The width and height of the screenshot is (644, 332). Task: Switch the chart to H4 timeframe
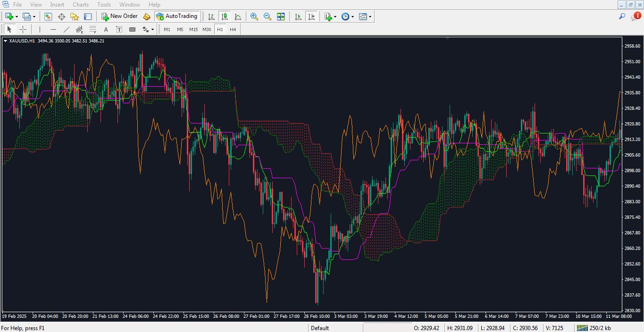tap(232, 29)
